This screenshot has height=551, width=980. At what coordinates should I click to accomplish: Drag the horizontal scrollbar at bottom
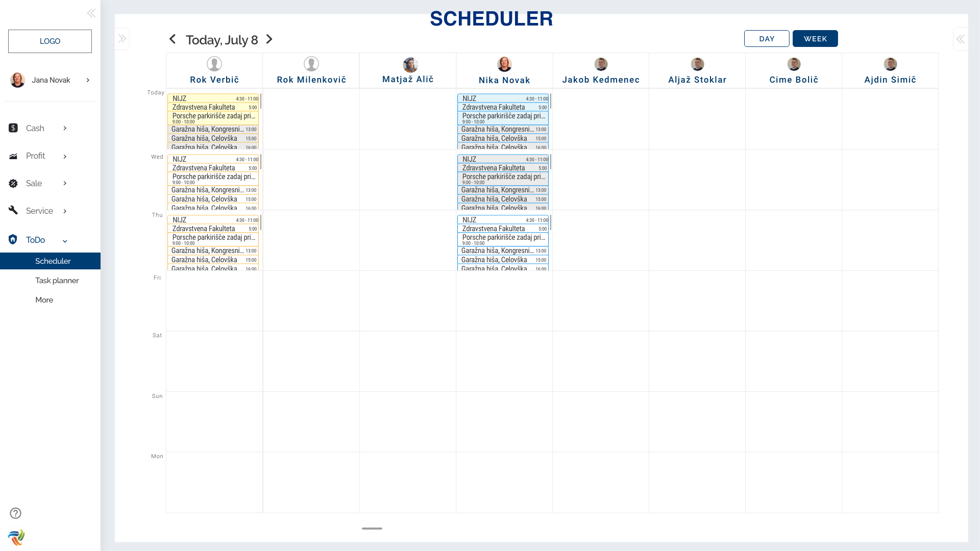click(x=371, y=528)
